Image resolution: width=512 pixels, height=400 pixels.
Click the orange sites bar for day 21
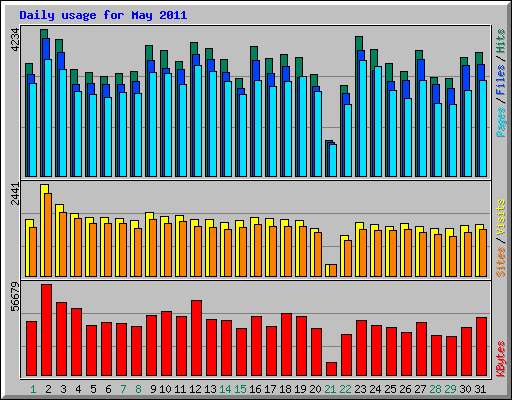pyautogui.click(x=333, y=271)
